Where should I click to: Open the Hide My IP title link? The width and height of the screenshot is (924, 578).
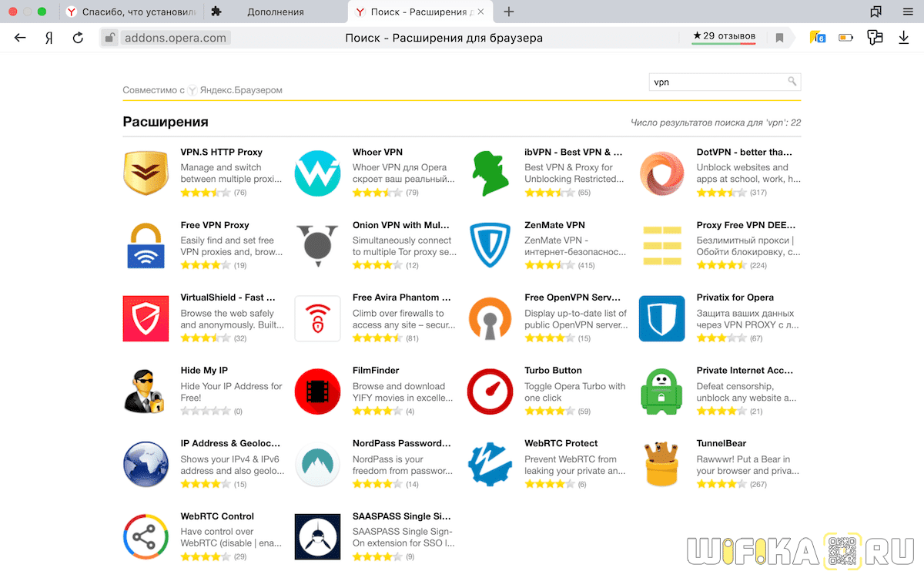204,371
